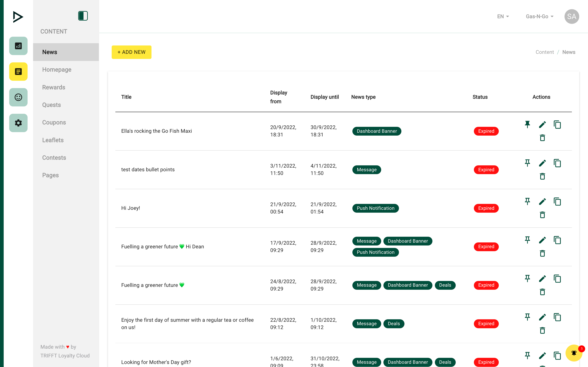Unpin 'Ella's rocking the Go Fish Maxi' news
The height and width of the screenshot is (367, 588).
point(527,125)
